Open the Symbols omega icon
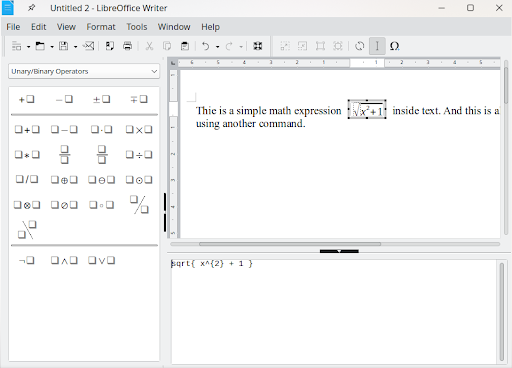512x368 pixels. click(394, 46)
